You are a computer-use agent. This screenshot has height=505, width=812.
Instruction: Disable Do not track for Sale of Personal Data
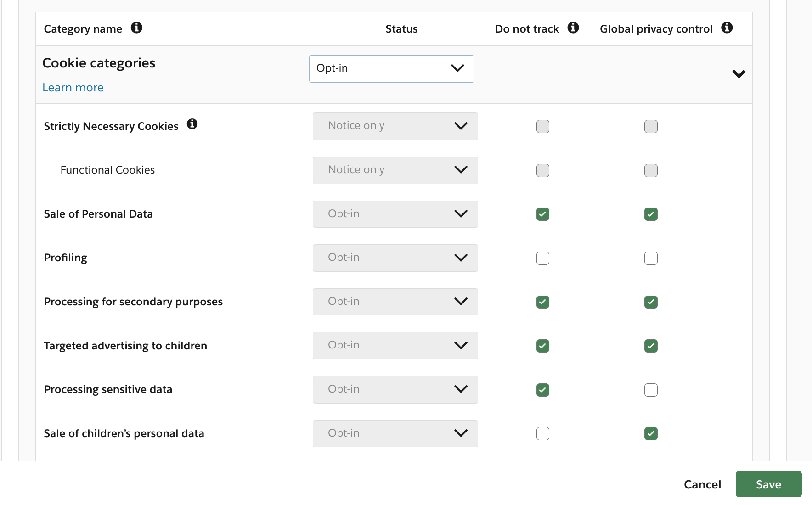542,214
